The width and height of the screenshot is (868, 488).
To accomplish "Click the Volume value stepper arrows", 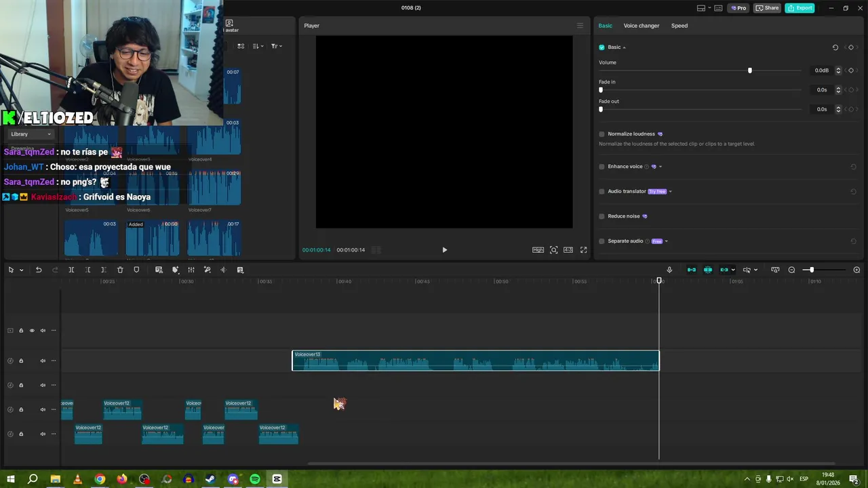I will coord(838,70).
